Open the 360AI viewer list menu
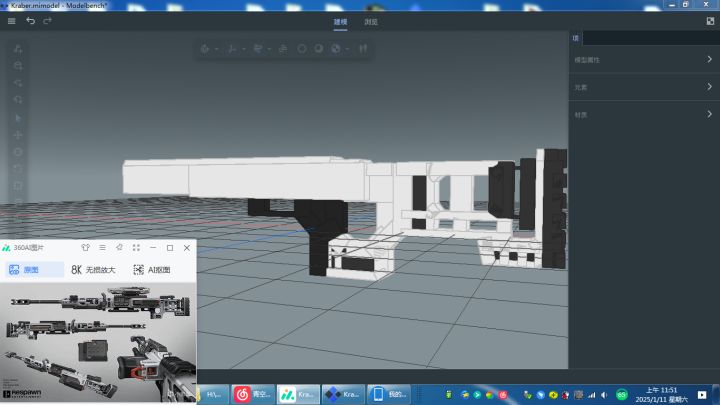 102,248
